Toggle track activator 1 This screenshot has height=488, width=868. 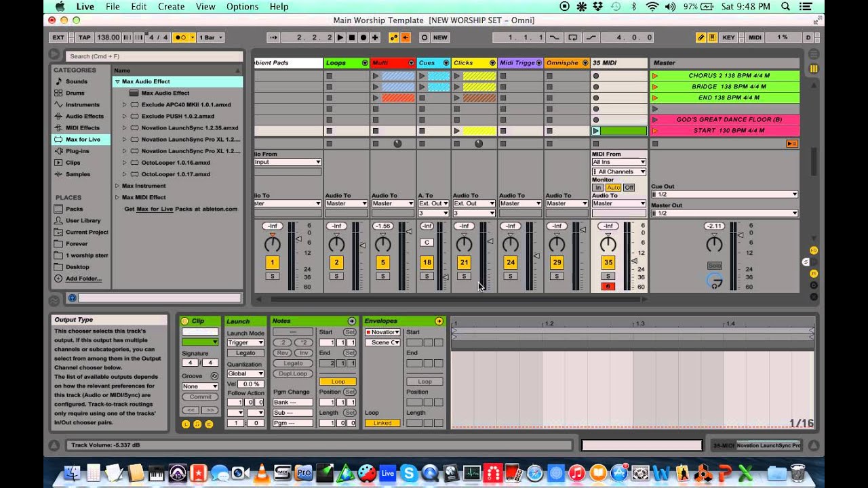pyautogui.click(x=272, y=262)
